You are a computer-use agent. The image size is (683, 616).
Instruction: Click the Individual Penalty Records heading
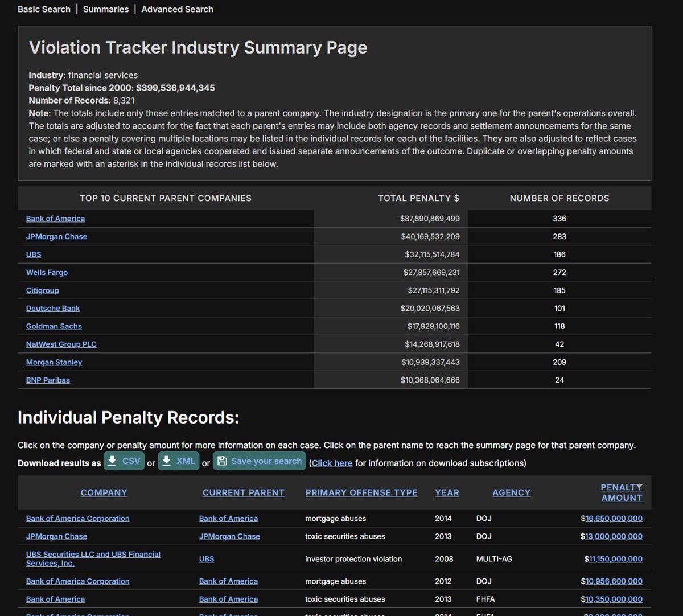click(129, 417)
